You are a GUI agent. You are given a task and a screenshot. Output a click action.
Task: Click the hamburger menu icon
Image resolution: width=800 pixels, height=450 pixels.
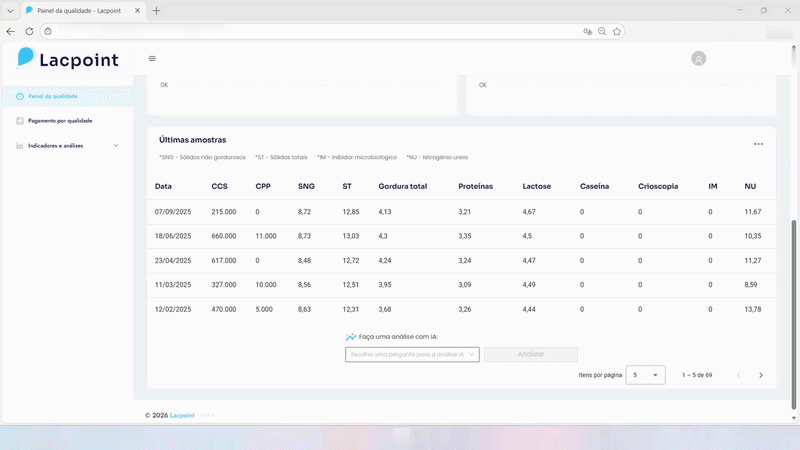click(152, 59)
